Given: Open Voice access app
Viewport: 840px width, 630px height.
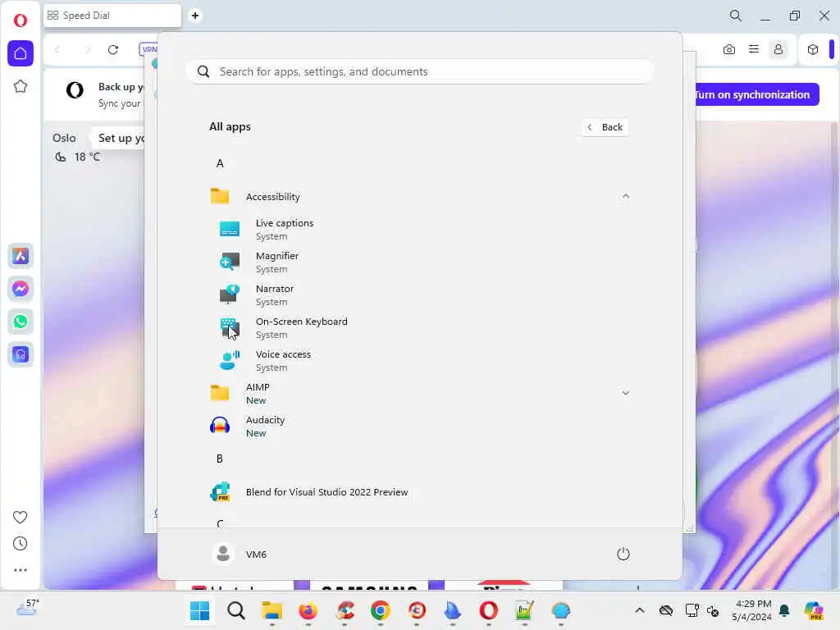Looking at the screenshot, I should tap(418, 360).
